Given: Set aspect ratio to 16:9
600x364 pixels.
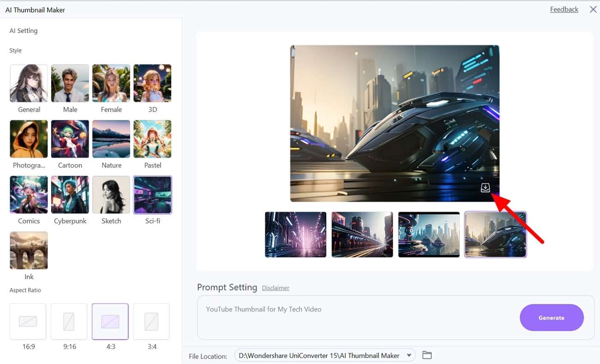Looking at the screenshot, I should [x=28, y=322].
